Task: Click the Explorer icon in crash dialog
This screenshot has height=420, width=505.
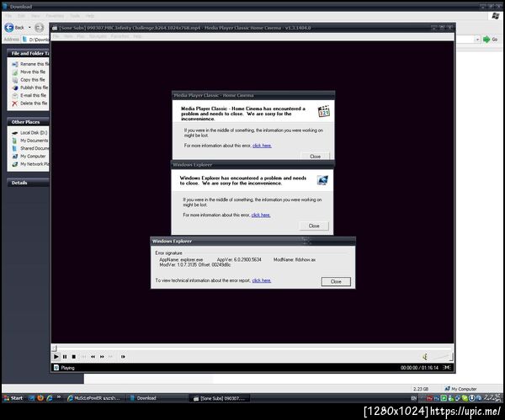Action: coord(322,180)
